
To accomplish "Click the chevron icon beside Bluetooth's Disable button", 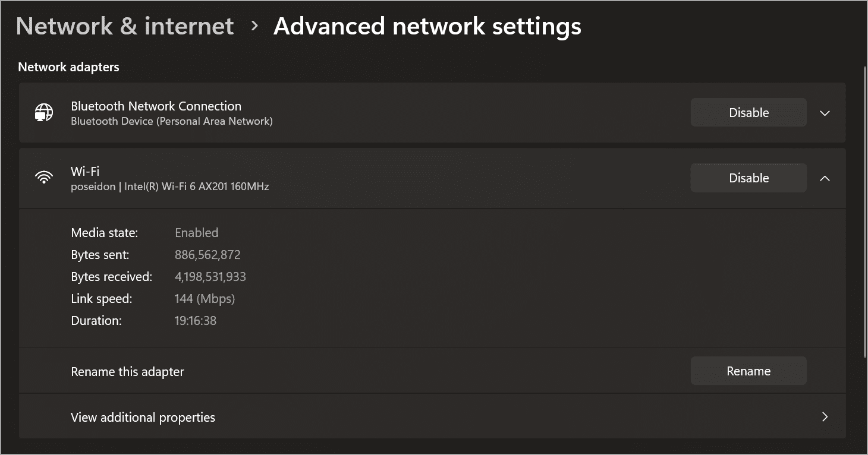I will pos(825,112).
